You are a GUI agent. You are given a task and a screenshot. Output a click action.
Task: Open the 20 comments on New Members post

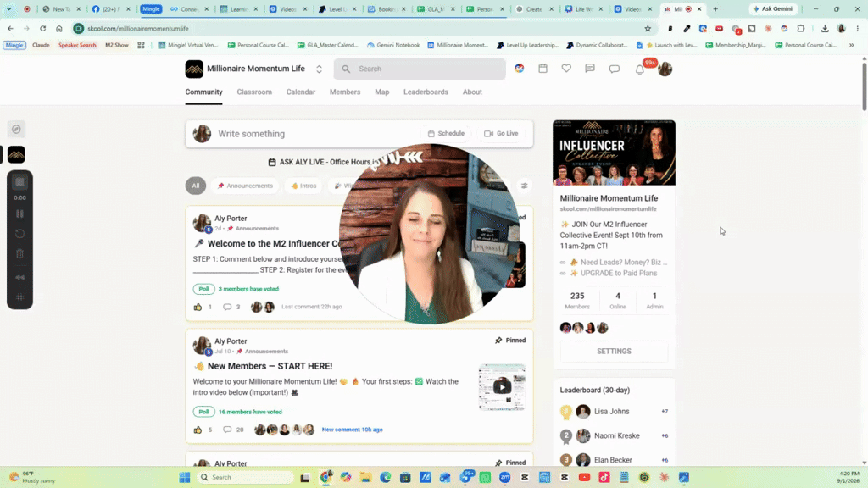[232, 430]
